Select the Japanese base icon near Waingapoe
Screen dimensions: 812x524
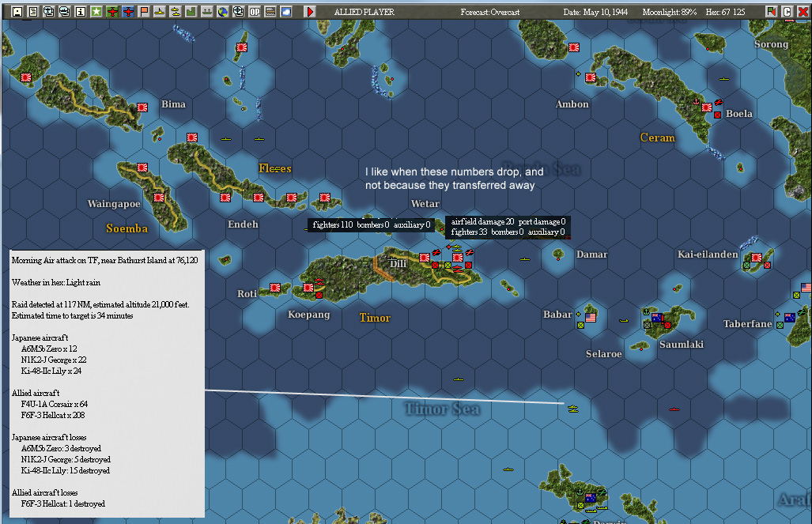(x=159, y=198)
